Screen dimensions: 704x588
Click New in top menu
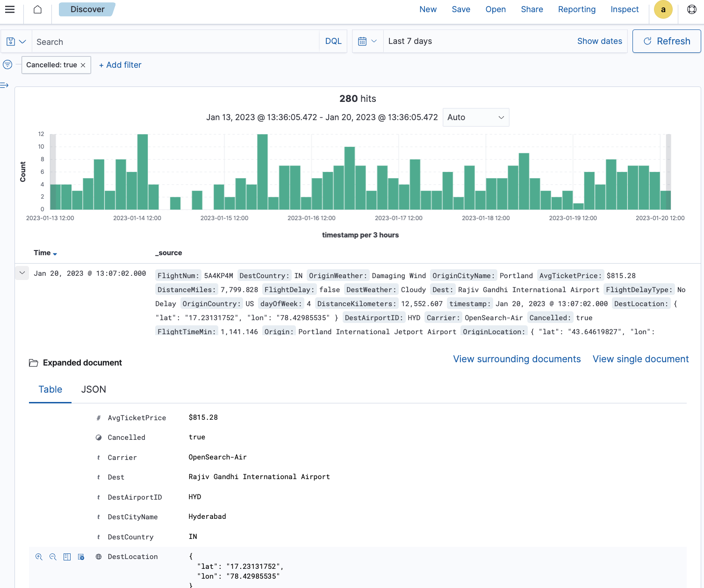pyautogui.click(x=428, y=9)
